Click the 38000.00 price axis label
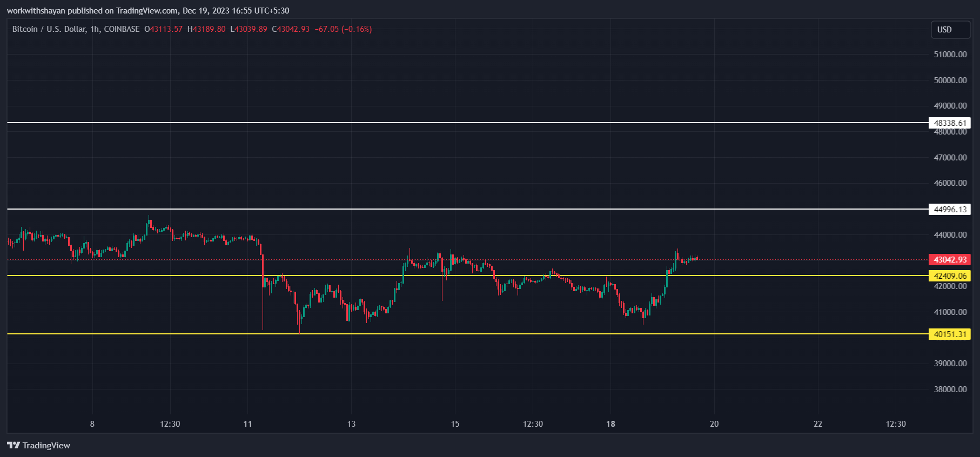 pos(950,389)
